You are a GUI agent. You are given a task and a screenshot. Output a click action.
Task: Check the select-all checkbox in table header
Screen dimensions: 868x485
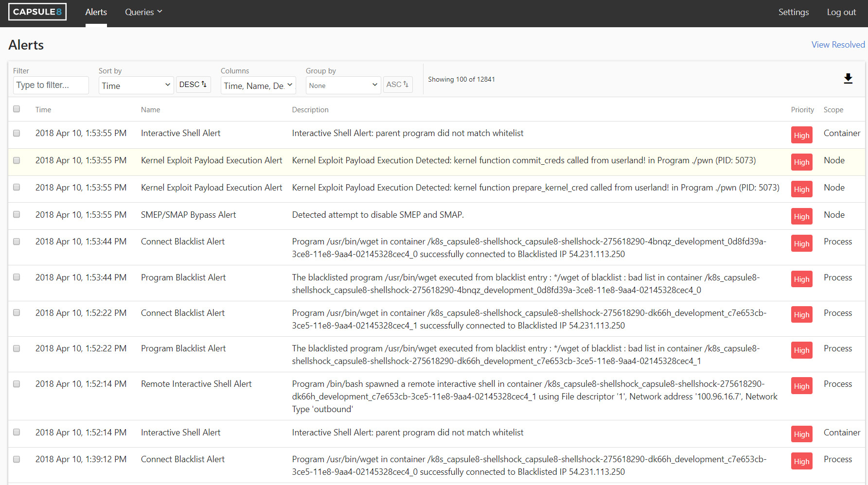click(17, 109)
